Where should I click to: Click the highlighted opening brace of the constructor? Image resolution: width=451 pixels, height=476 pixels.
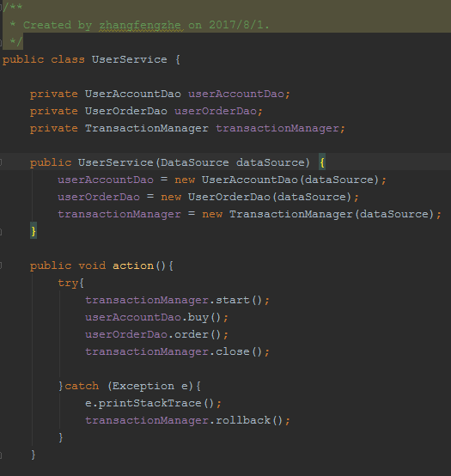[x=322, y=162]
